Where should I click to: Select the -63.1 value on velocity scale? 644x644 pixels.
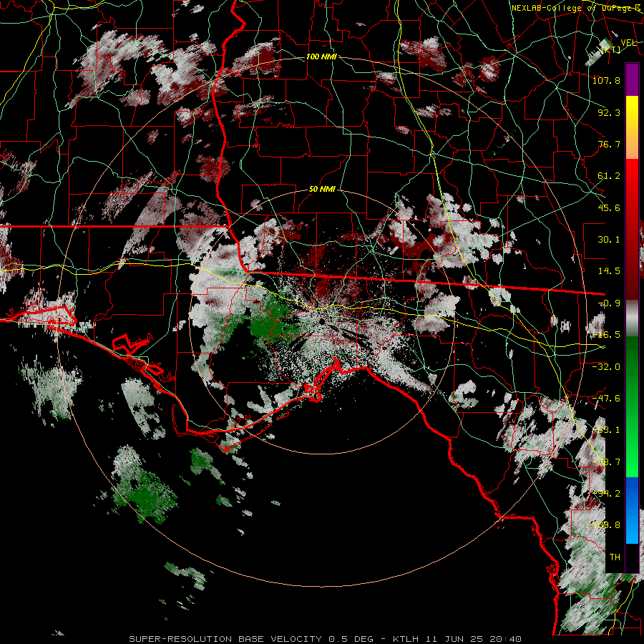tap(606, 430)
